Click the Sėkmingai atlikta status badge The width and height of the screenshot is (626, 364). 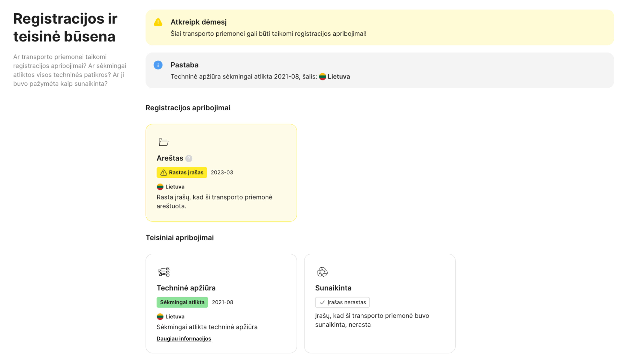click(x=182, y=302)
